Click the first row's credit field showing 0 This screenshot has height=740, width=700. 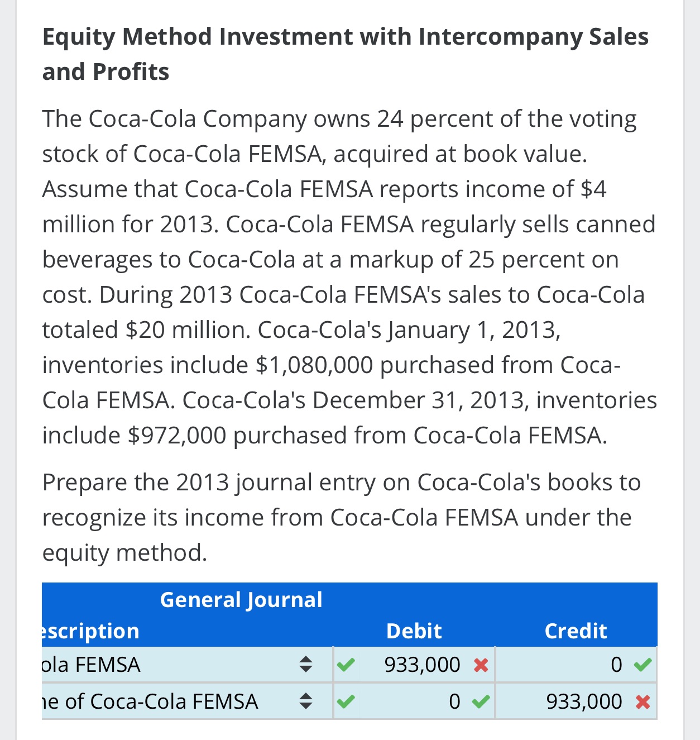tap(616, 665)
